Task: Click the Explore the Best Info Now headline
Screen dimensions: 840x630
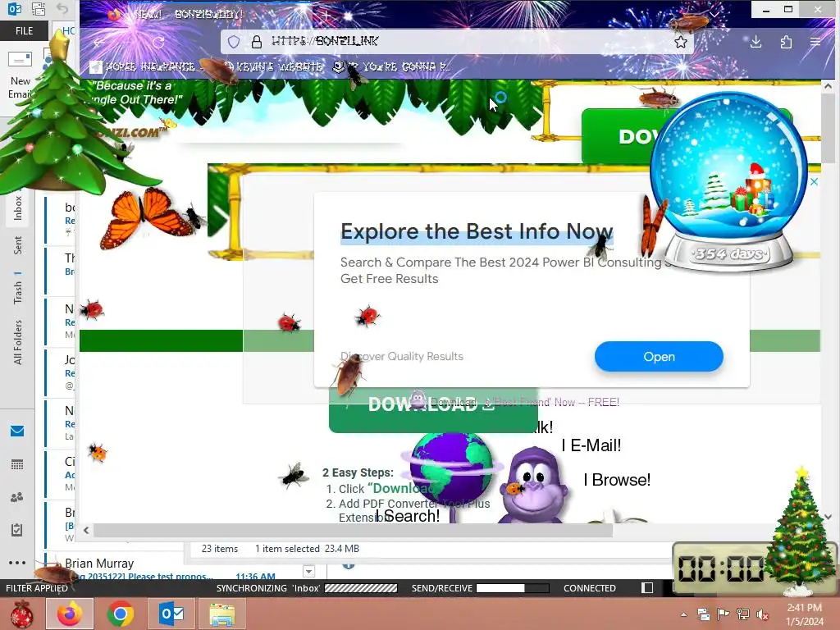Action: (x=477, y=231)
